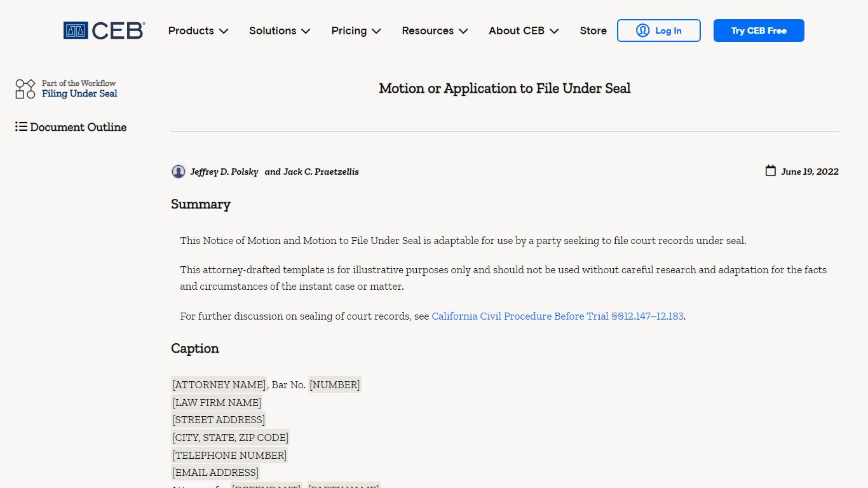Click the Try CEB Free button
The height and width of the screenshot is (488, 868).
click(759, 30)
